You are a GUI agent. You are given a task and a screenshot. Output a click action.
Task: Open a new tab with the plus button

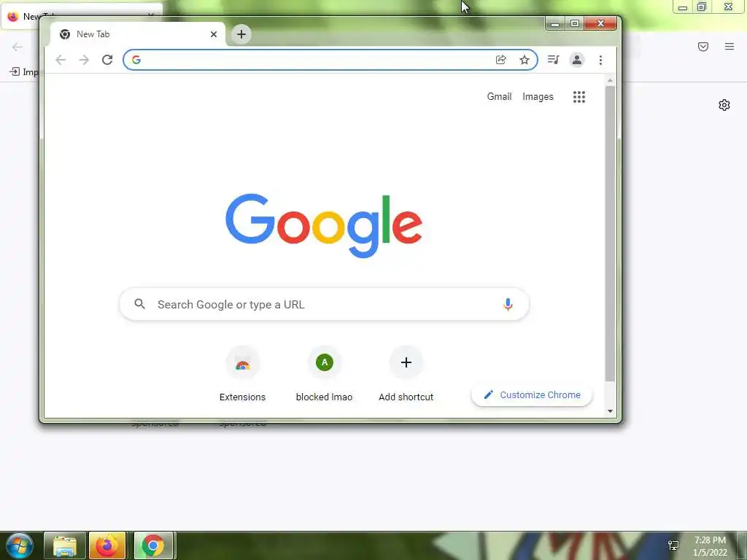click(241, 34)
